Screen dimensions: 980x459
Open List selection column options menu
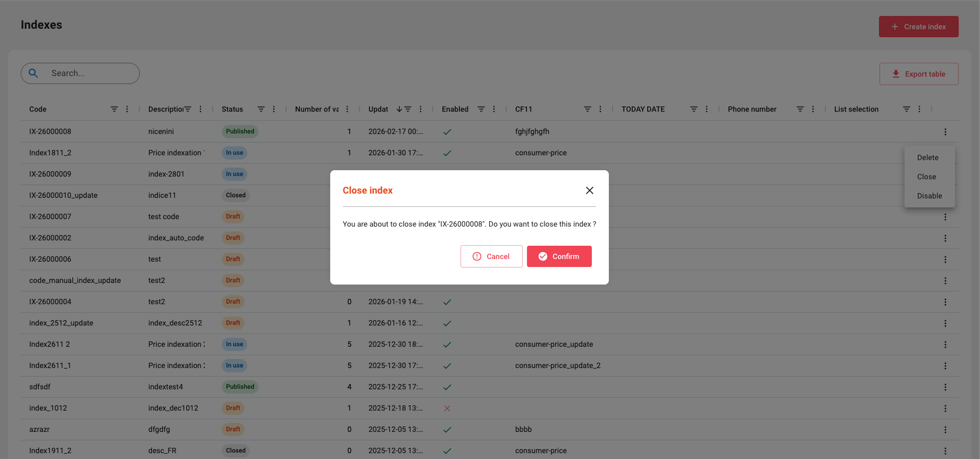click(919, 109)
